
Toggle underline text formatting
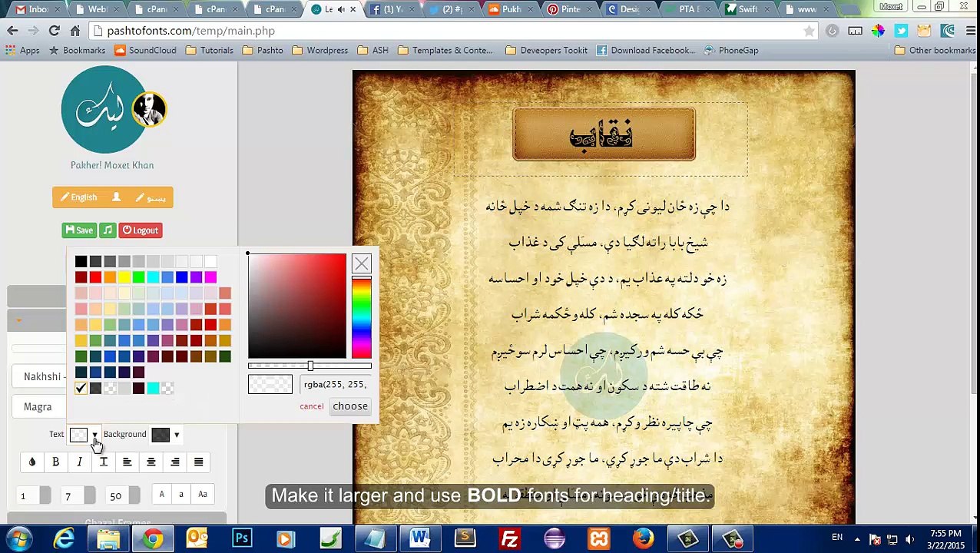coord(103,462)
